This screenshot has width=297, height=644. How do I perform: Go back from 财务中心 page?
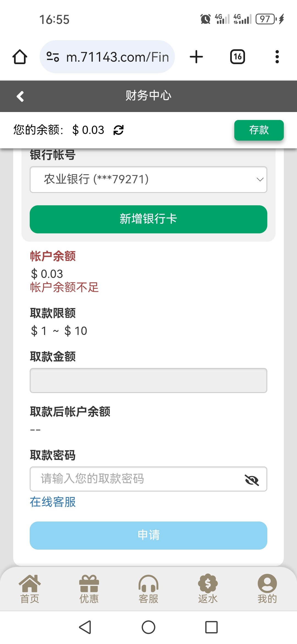20,96
